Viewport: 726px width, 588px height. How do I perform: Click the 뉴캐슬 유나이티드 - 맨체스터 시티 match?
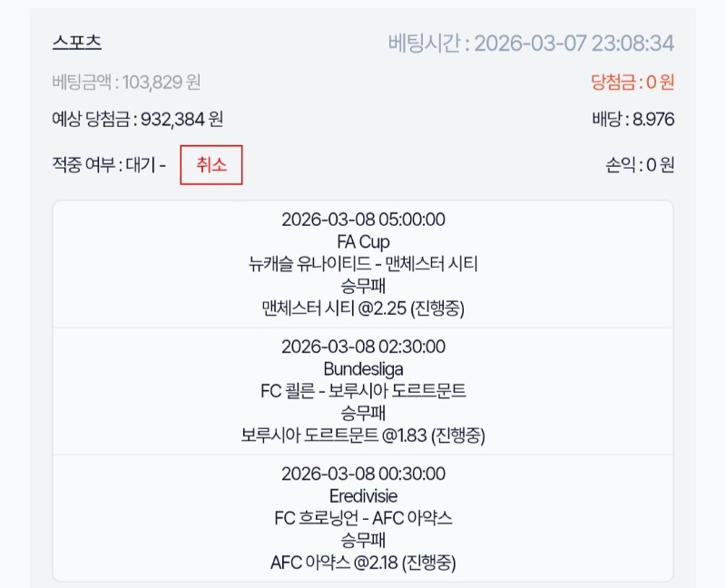(363, 264)
